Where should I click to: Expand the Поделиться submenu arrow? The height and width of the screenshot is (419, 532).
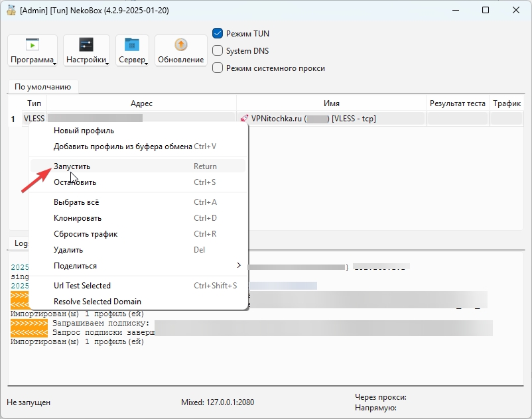pyautogui.click(x=239, y=266)
